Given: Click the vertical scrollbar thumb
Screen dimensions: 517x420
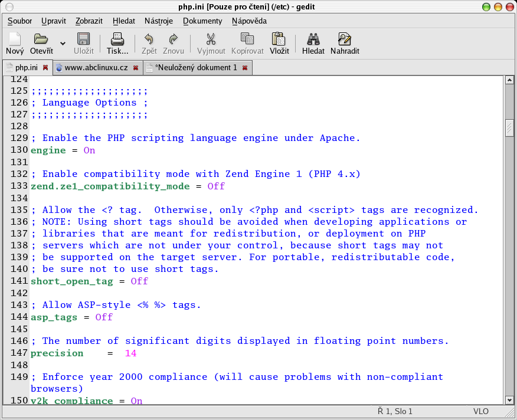Looking at the screenshot, I should click(x=509, y=127).
